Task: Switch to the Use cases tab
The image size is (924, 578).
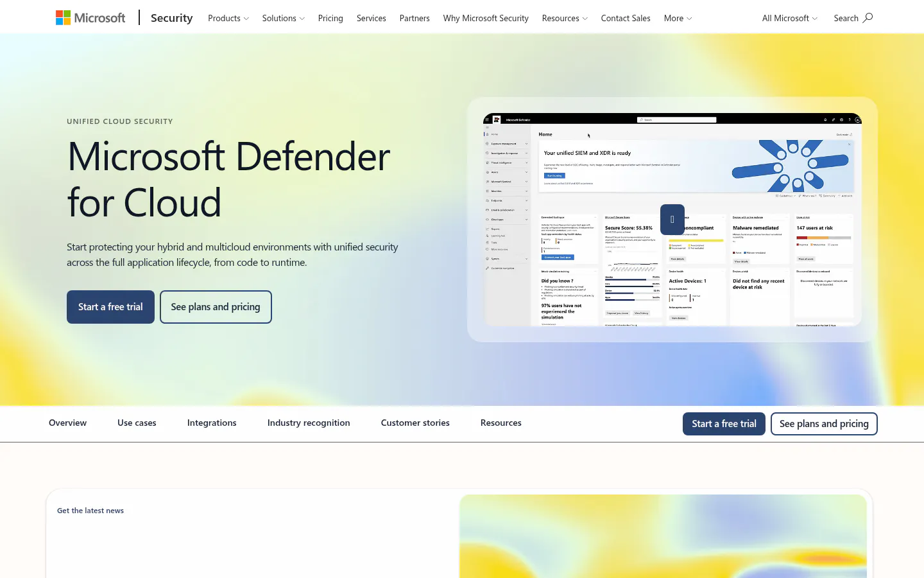Action: 137,423
